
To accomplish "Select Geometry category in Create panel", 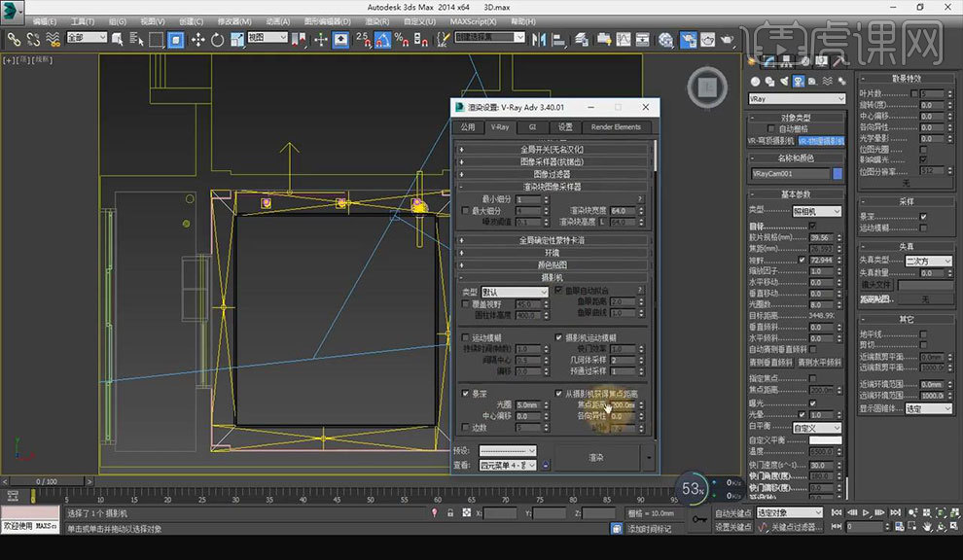I will (x=756, y=81).
